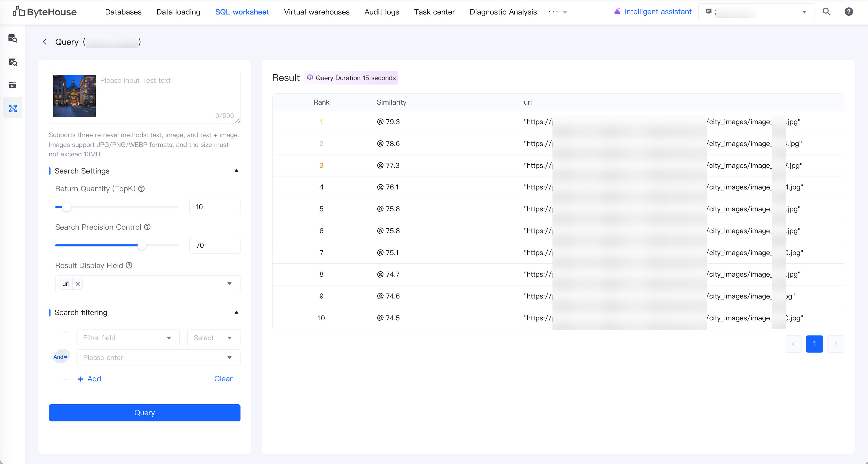Collapse the Search filtering section
The image size is (868, 464).
click(237, 312)
